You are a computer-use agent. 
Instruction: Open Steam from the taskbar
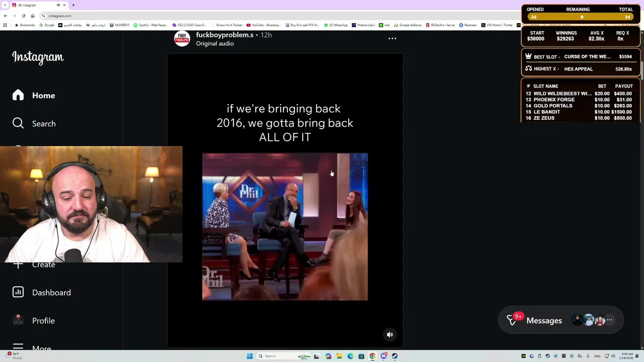[394, 356]
